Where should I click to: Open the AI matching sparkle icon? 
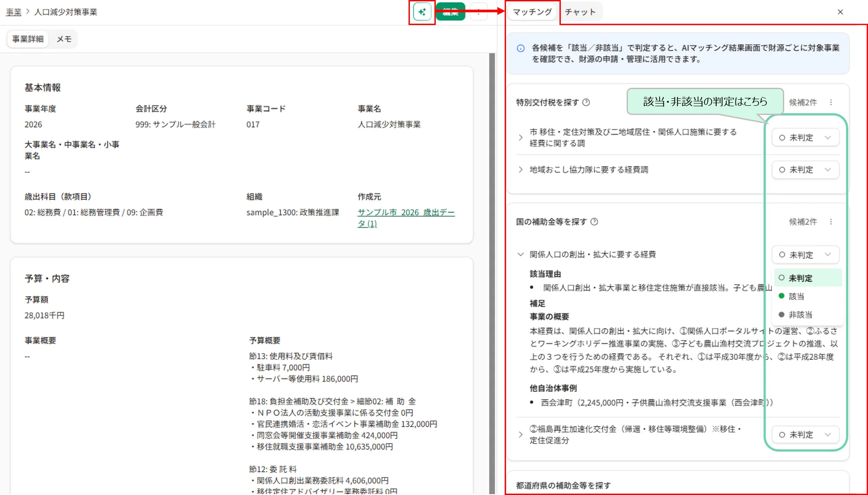pyautogui.click(x=422, y=12)
